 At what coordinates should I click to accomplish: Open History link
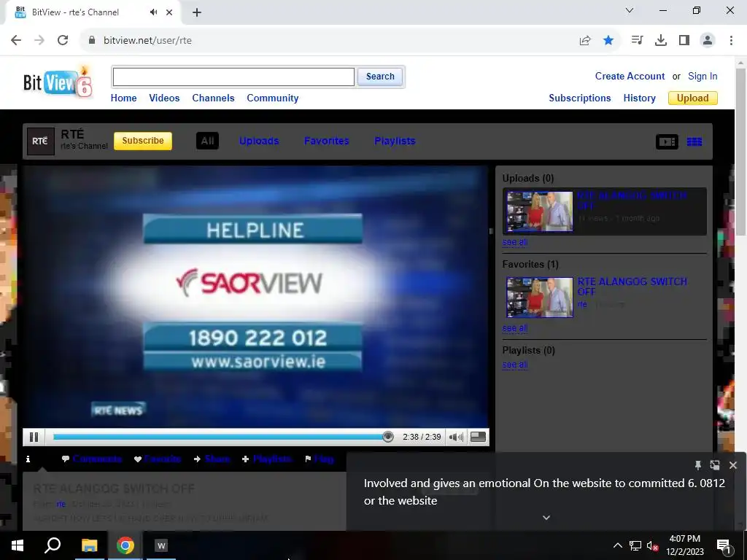click(x=639, y=98)
